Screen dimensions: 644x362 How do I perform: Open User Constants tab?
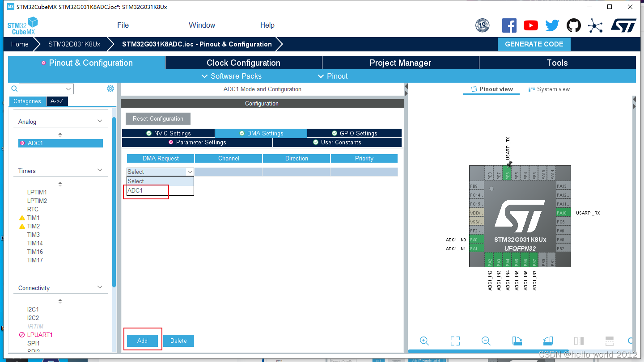(337, 142)
